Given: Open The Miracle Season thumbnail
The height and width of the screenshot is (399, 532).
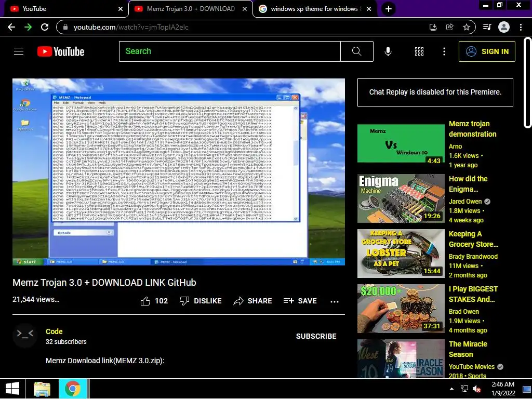Looking at the screenshot, I should [401, 358].
